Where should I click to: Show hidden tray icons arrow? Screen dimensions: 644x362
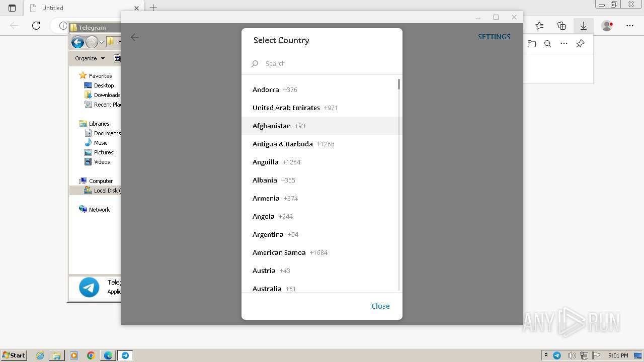pyautogui.click(x=546, y=355)
